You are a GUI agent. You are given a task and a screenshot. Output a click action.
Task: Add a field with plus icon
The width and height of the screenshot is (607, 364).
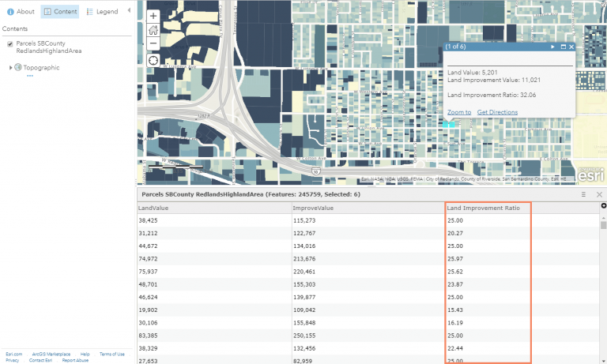pos(604,206)
